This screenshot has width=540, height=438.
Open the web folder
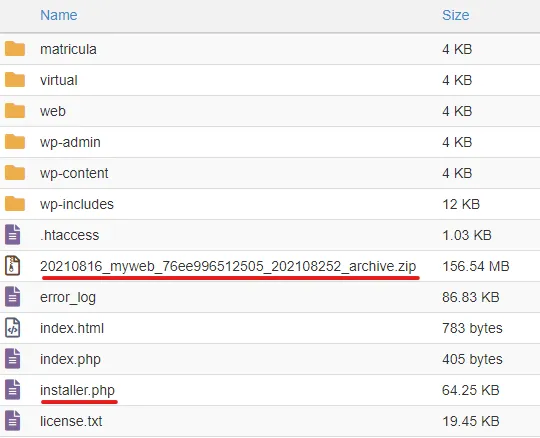tap(53, 111)
